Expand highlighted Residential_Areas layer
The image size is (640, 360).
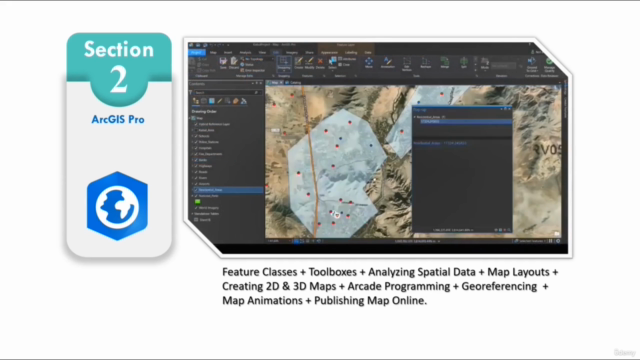pos(193,190)
